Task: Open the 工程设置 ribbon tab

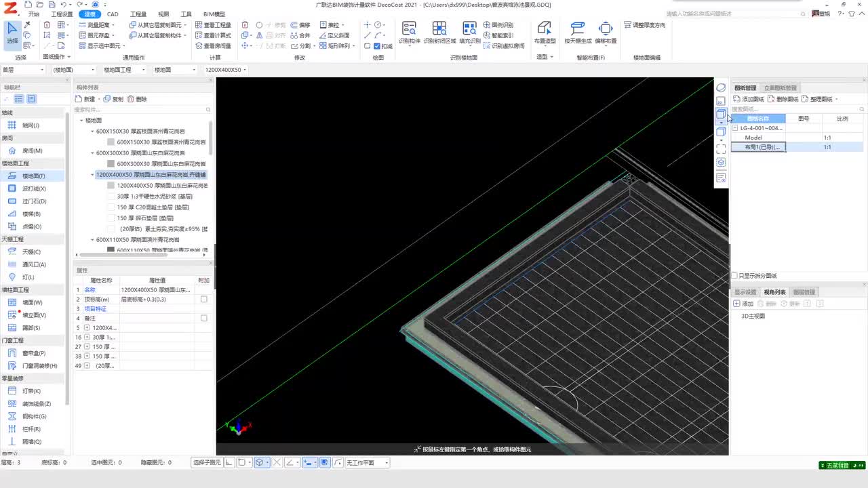Action: 62,14
